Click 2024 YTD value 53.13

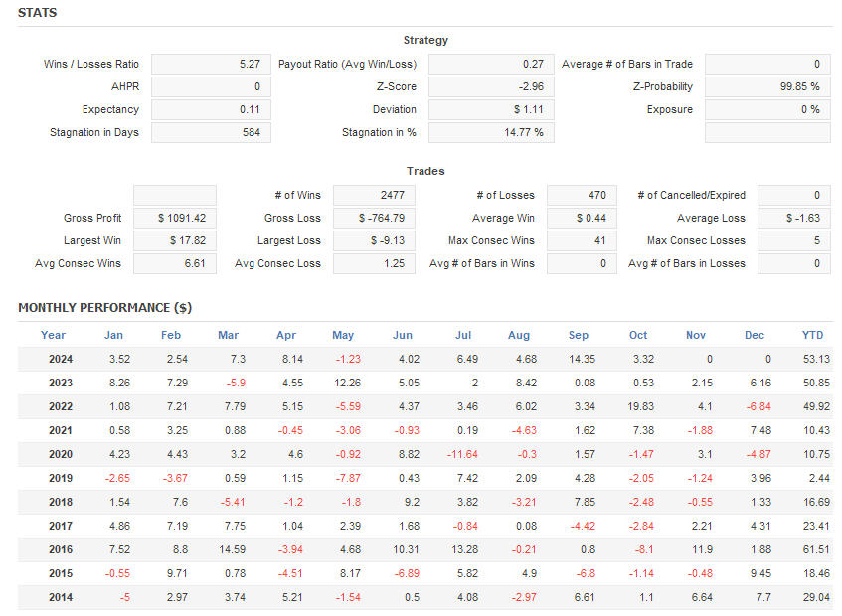coord(816,359)
